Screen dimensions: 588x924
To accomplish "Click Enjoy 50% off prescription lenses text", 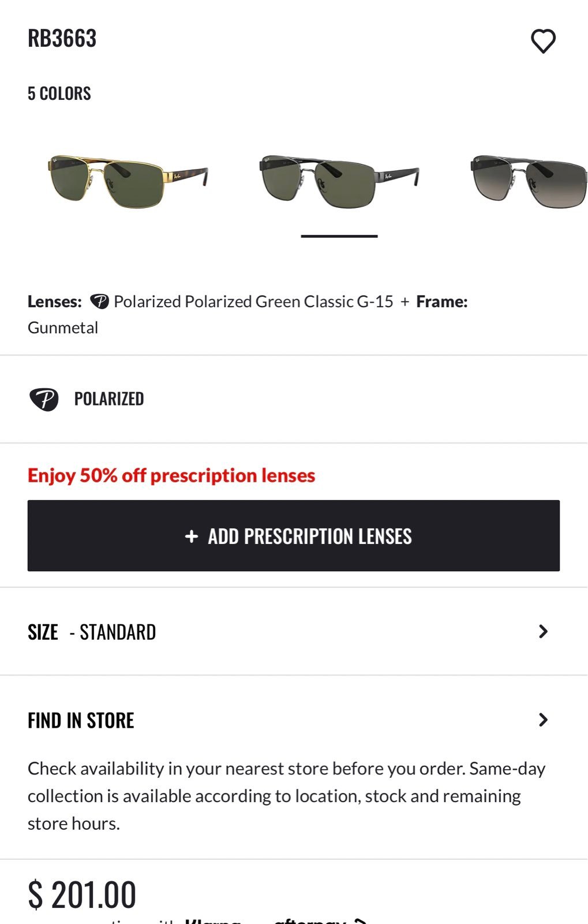I will click(x=171, y=475).
